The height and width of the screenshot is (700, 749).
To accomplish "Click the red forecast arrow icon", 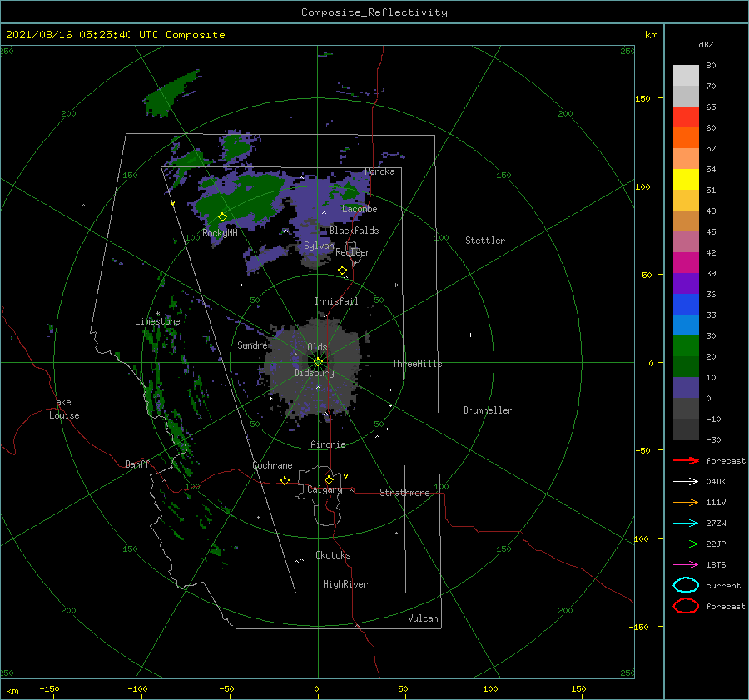I will pos(686,460).
